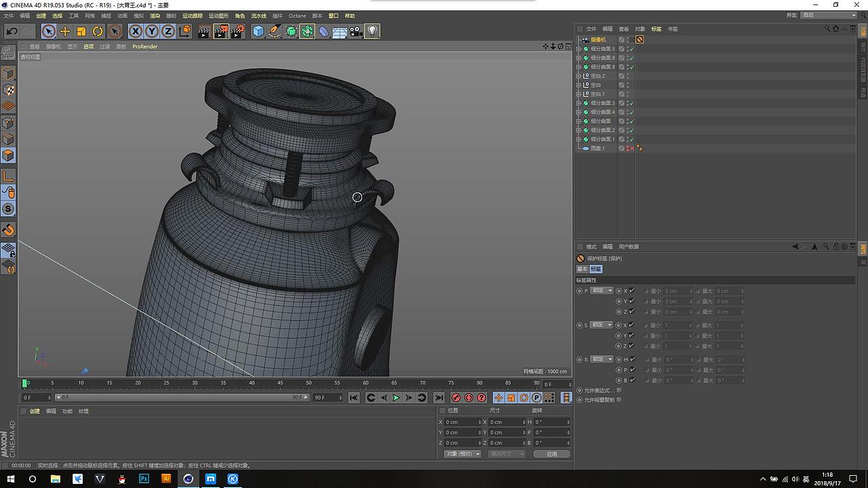Screen dimensions: 868x488
Task: Toggle 允许表达式 checkbox
Action: click(619, 390)
